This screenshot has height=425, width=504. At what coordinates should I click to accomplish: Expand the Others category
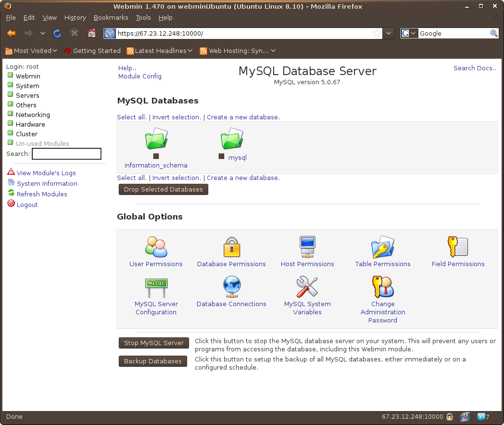tap(10, 104)
